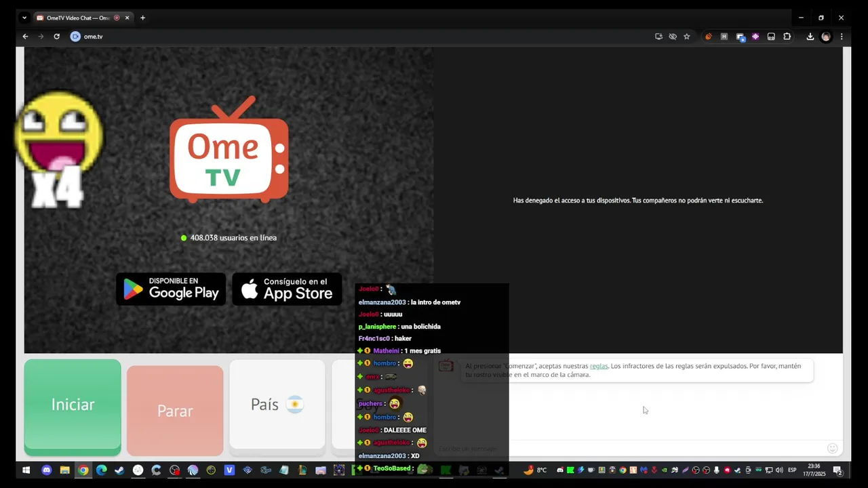Screen dimensions: 868x488
Task: Go back in browser history
Action: (25, 37)
